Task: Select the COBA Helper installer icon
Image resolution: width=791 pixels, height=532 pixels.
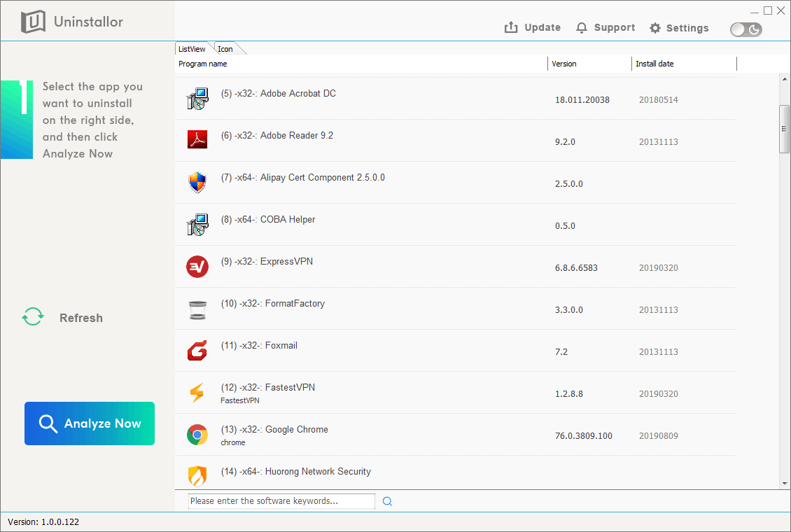Action: 197,225
